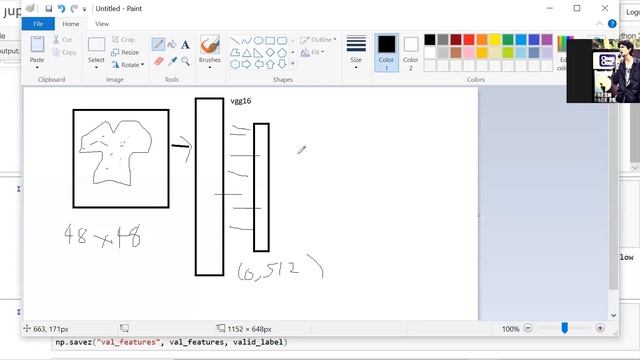Click the Paste clipboard icon
This screenshot has height=360, width=640.
37,44
